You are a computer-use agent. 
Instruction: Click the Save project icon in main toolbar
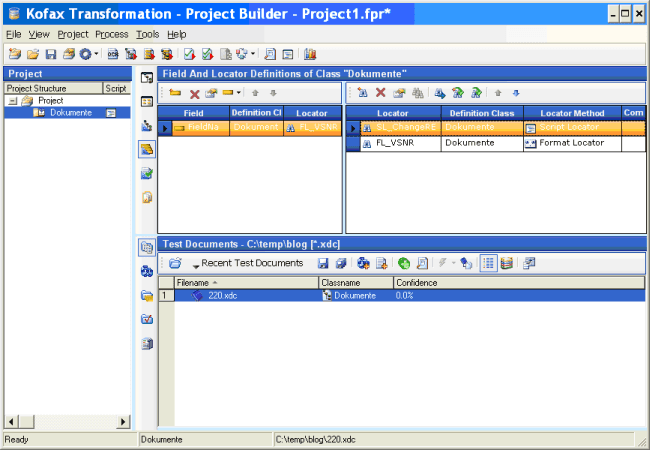point(50,54)
